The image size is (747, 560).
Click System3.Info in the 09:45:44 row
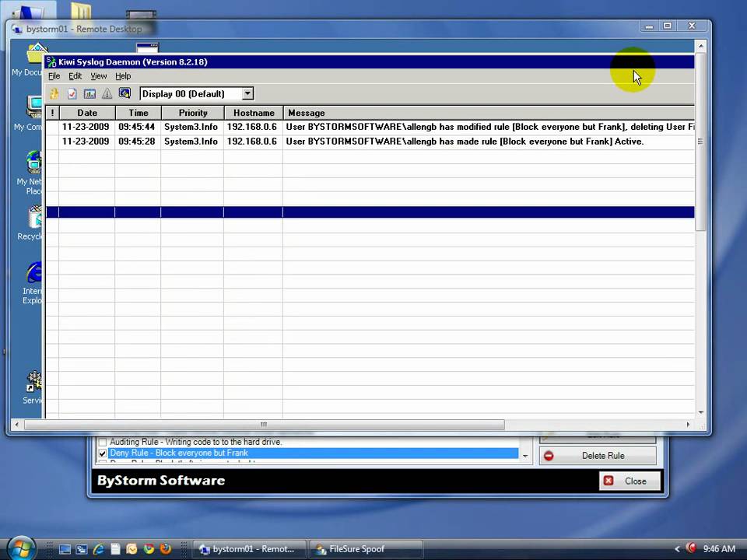(191, 127)
